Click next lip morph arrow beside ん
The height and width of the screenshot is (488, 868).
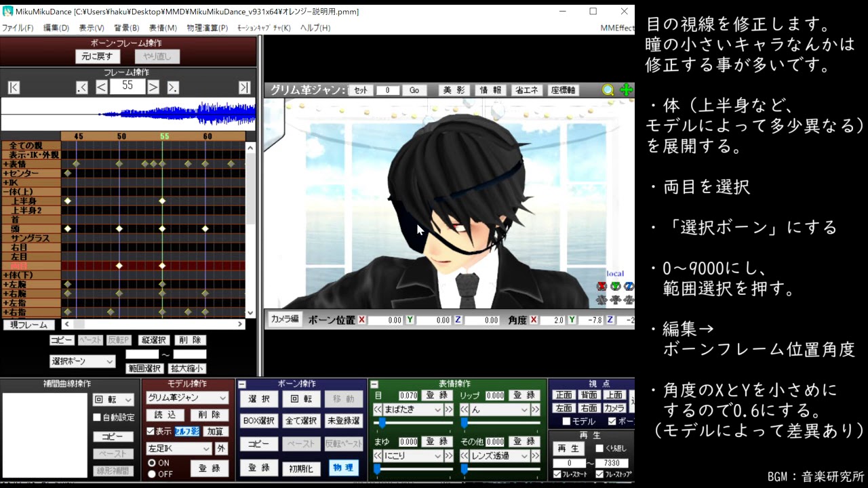(x=535, y=409)
